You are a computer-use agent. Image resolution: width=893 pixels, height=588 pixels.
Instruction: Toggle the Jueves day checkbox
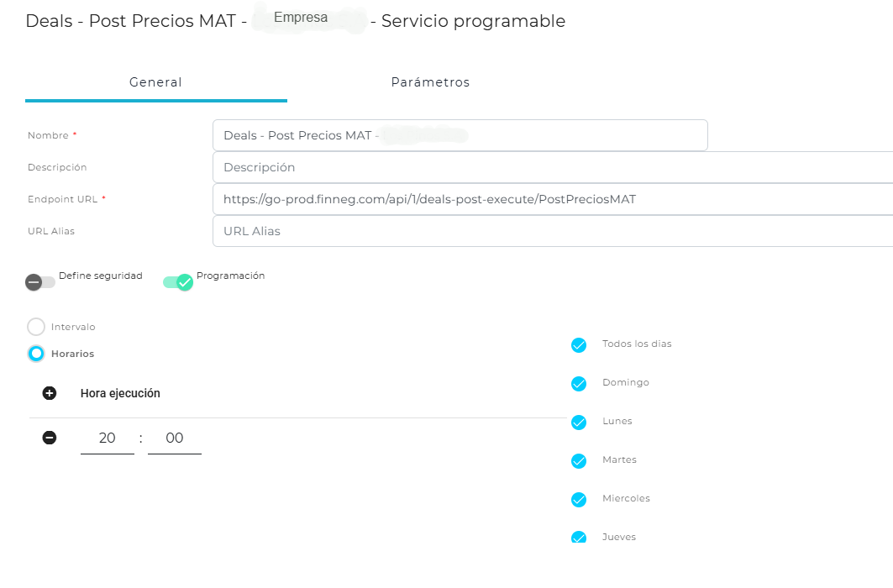click(x=578, y=537)
